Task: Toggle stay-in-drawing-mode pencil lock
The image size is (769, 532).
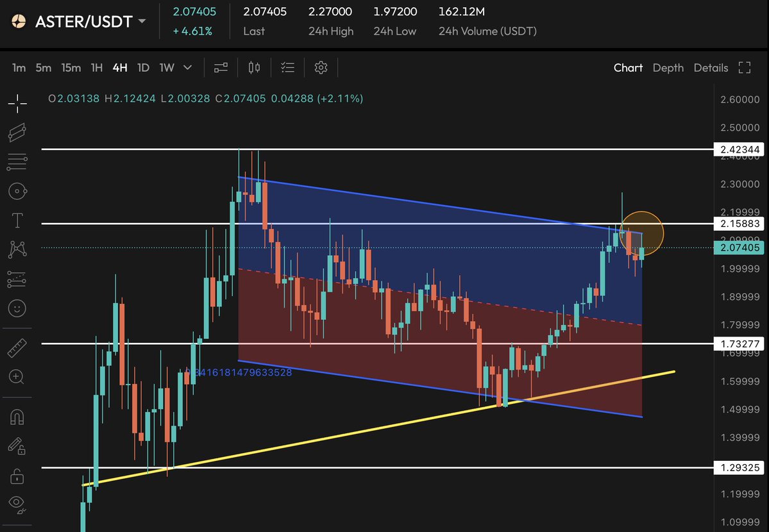Action: click(17, 445)
